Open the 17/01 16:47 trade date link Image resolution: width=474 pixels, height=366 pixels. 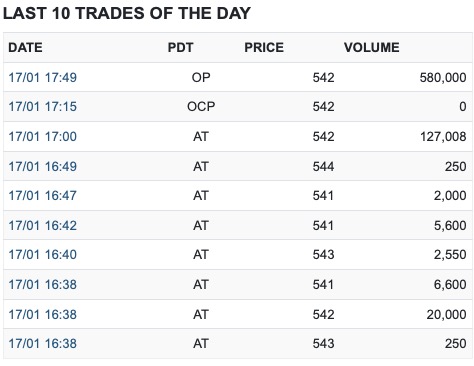[x=43, y=196]
